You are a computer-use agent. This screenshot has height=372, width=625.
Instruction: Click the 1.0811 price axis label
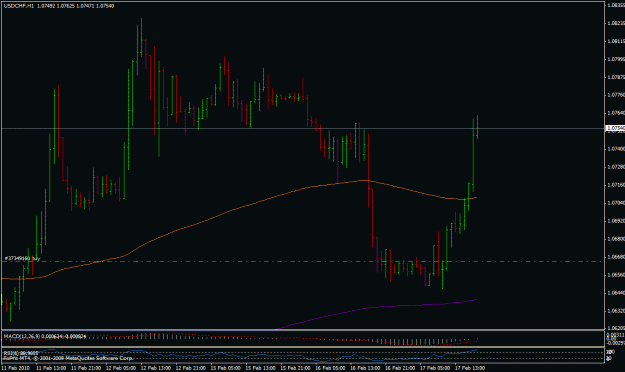click(616, 41)
